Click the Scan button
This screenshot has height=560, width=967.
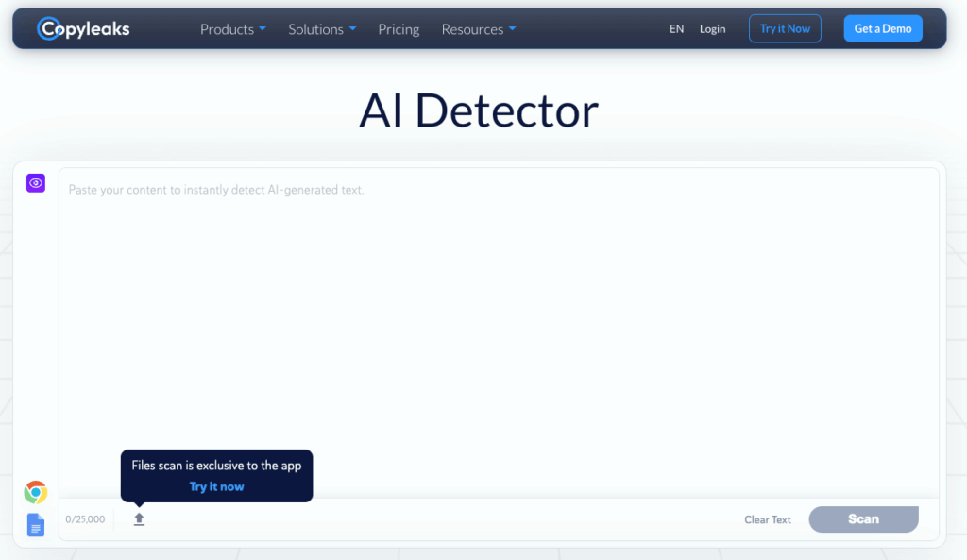coord(863,519)
